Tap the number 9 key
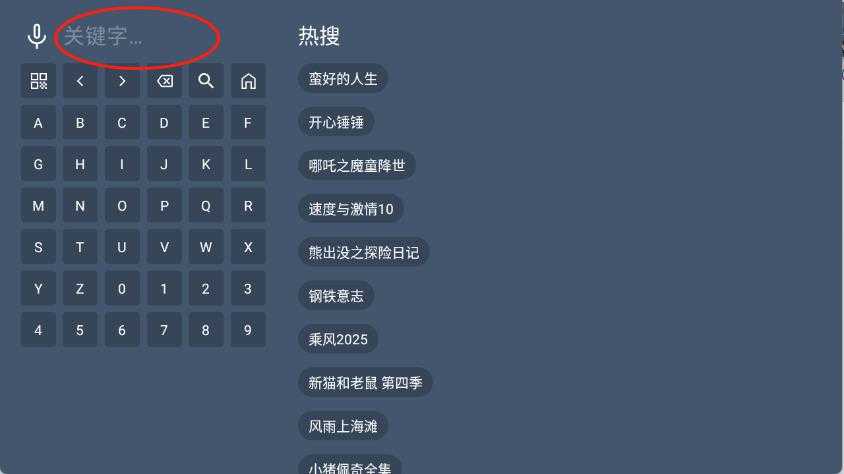The height and width of the screenshot is (474, 844). (248, 330)
